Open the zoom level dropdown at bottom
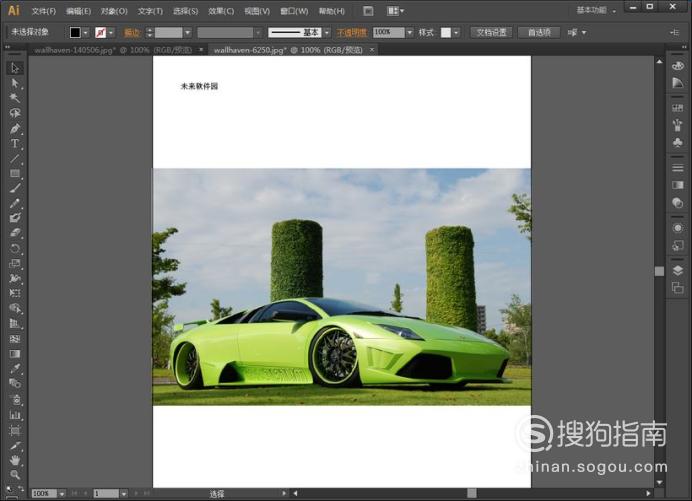Image resolution: width=692 pixels, height=501 pixels. point(62,493)
